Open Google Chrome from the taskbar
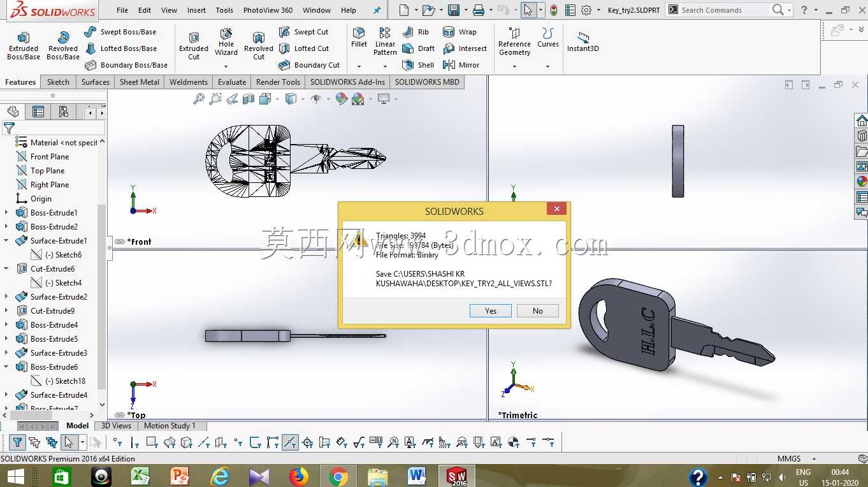 [338, 476]
